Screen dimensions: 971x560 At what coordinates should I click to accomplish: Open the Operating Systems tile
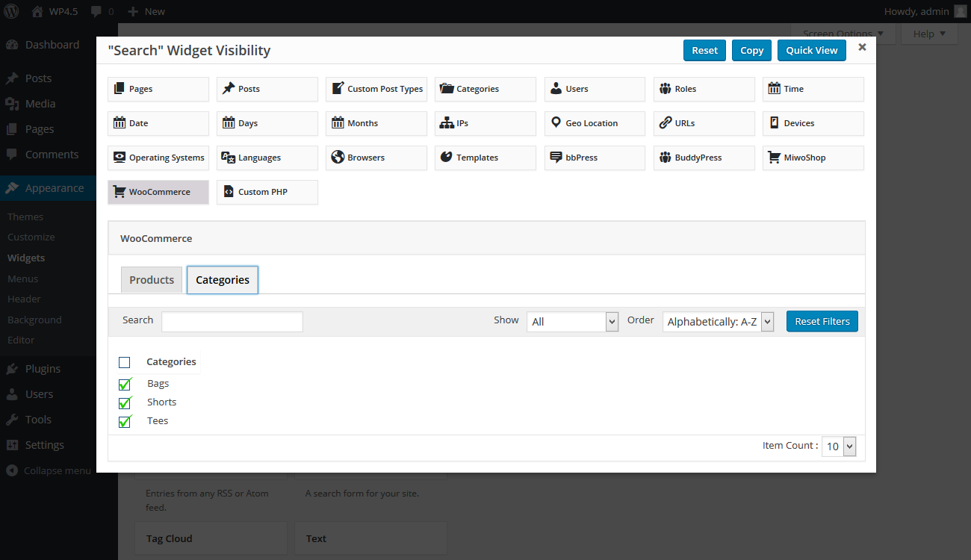(158, 158)
